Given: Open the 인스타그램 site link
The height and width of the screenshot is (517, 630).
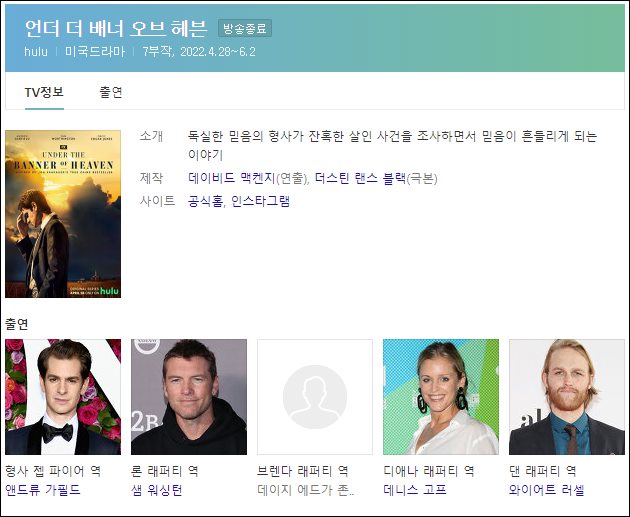Looking at the screenshot, I should click(x=261, y=201).
